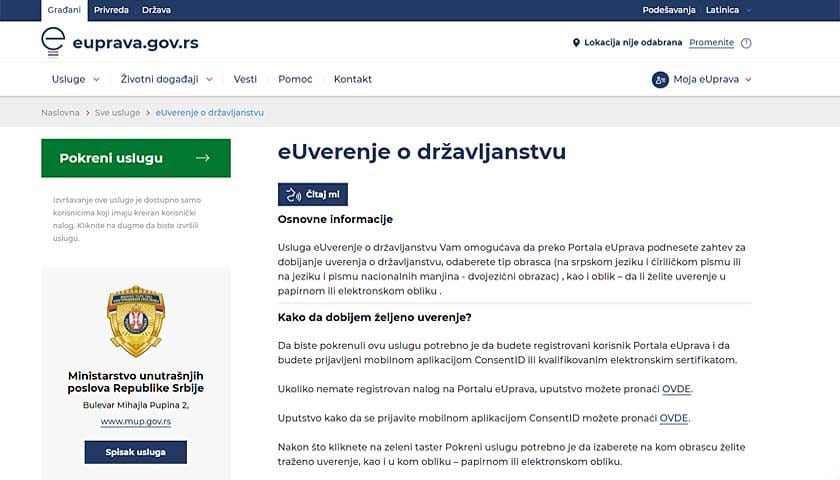Click the Čitaj mi read-aloud button

pyautogui.click(x=313, y=194)
